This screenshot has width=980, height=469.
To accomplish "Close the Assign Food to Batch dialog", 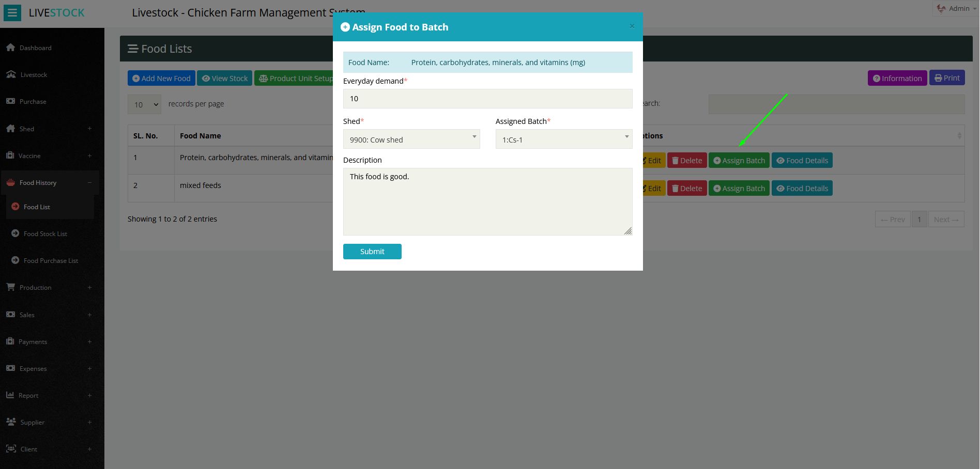I will click(x=632, y=26).
